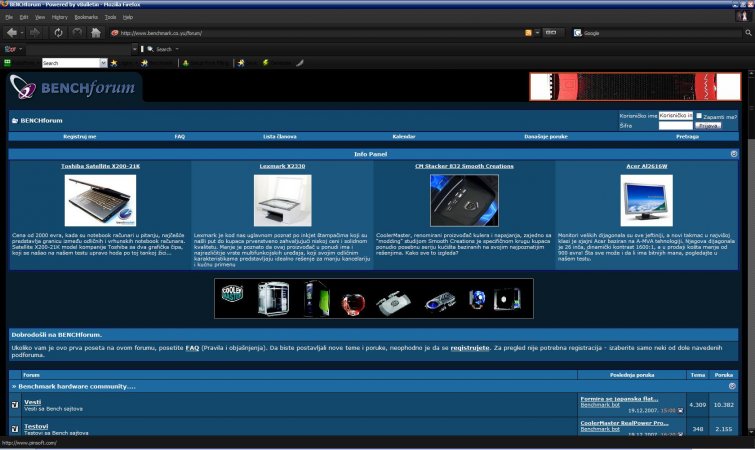Viewport: 755px width, 450px height.
Task: Click the CoolerMaster logo in banner
Action: (232, 294)
